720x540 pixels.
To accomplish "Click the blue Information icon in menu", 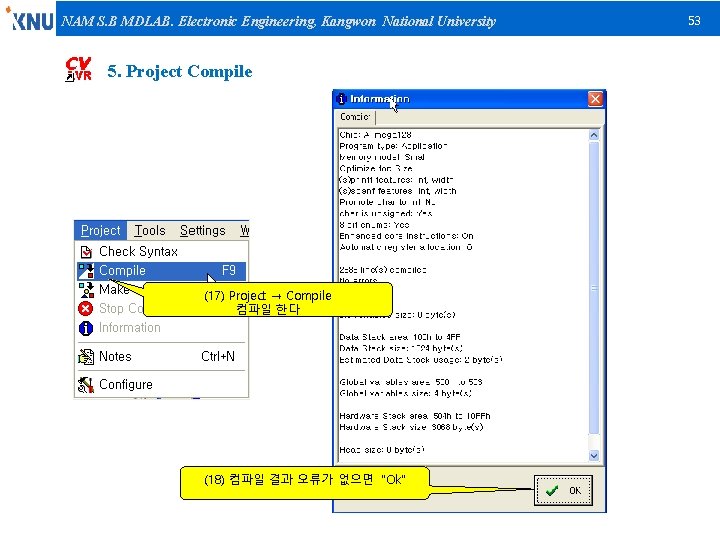I will click(86, 328).
